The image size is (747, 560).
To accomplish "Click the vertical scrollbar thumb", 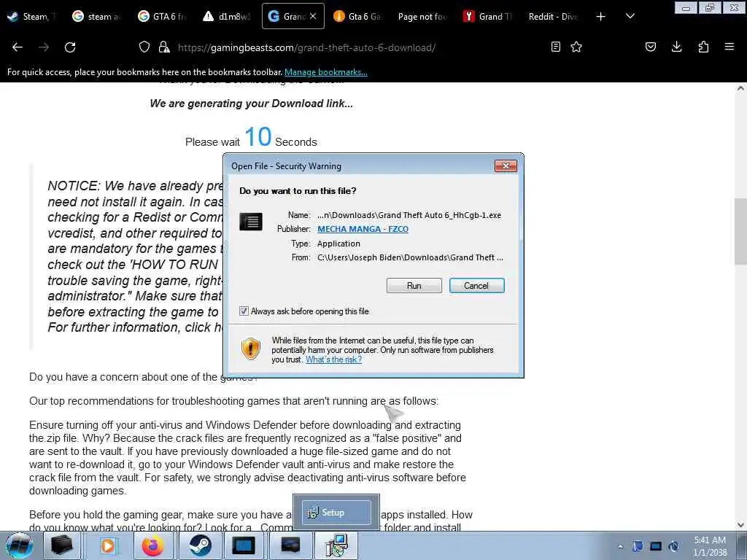I will 740,231.
